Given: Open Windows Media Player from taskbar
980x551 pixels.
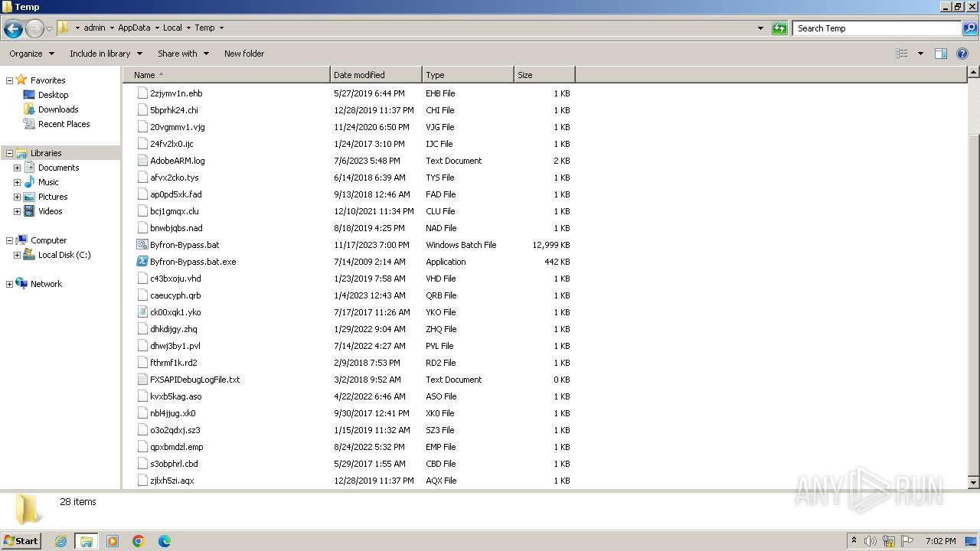Looking at the screenshot, I should [113, 541].
